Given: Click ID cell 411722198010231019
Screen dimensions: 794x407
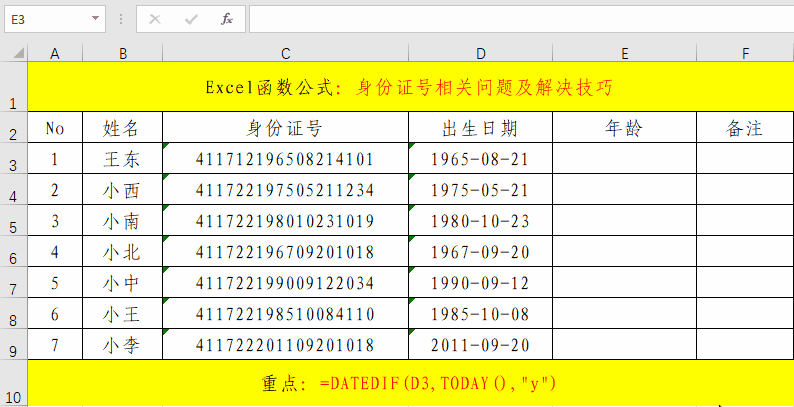Looking at the screenshot, I should pos(286,220).
